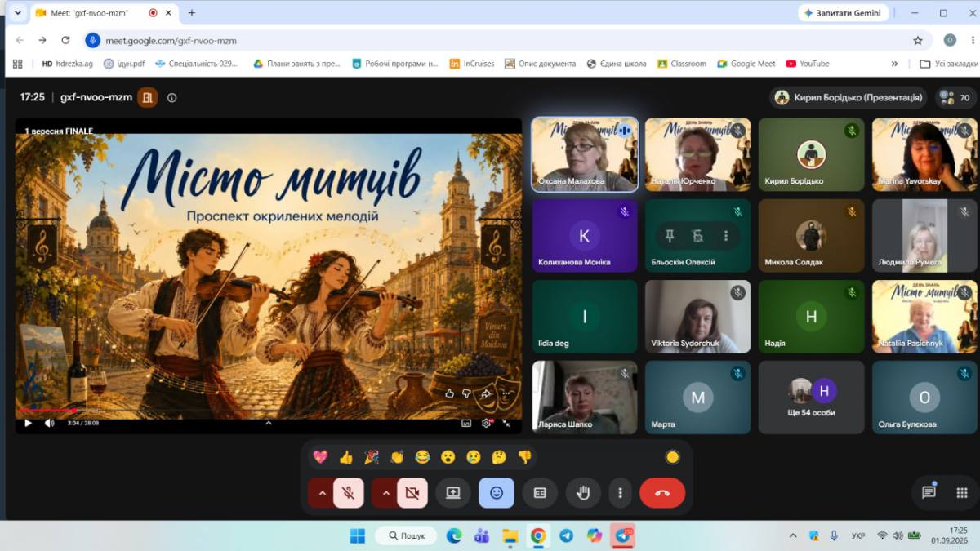Click Кирил Борідько (Презентація) button
The image size is (980, 551).
[849, 97]
